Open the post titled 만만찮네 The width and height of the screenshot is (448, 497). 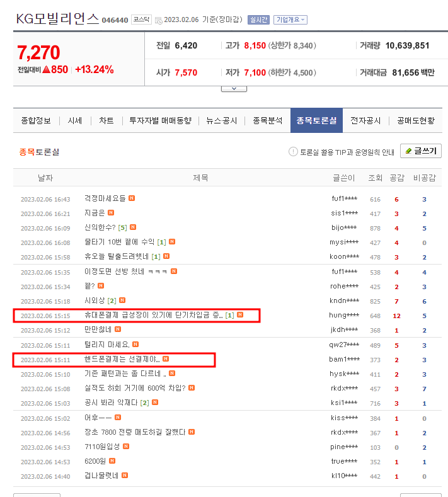coord(98,329)
